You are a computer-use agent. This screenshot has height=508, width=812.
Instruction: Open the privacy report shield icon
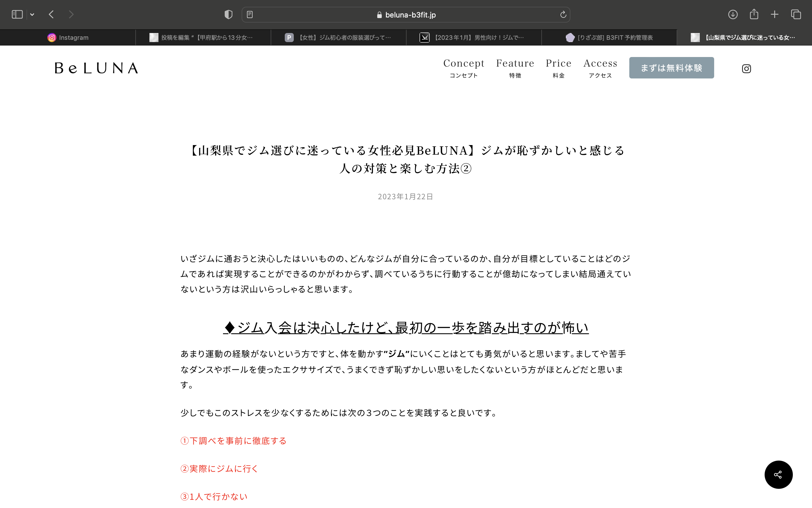(x=228, y=14)
